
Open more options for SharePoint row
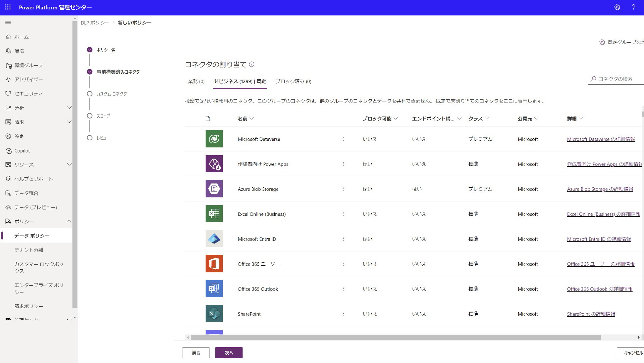[x=343, y=314]
